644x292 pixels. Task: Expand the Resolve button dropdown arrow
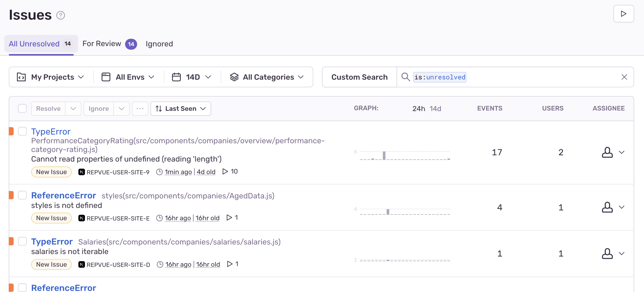click(x=73, y=108)
